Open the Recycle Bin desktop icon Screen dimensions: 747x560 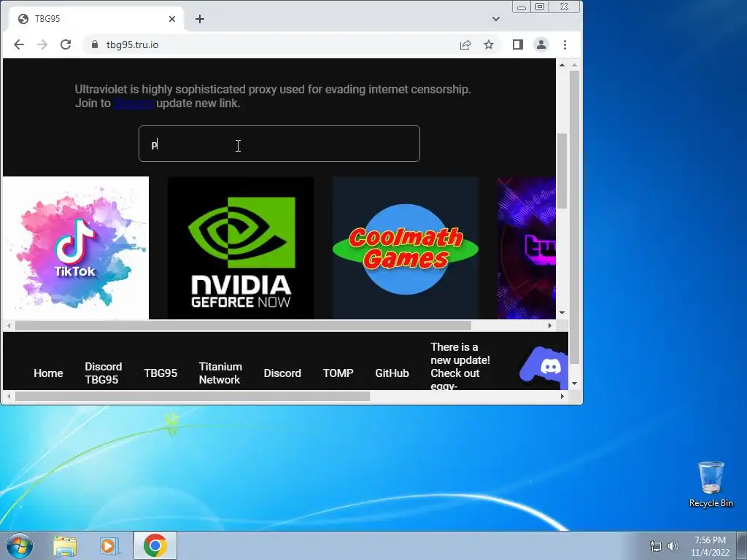point(711,485)
